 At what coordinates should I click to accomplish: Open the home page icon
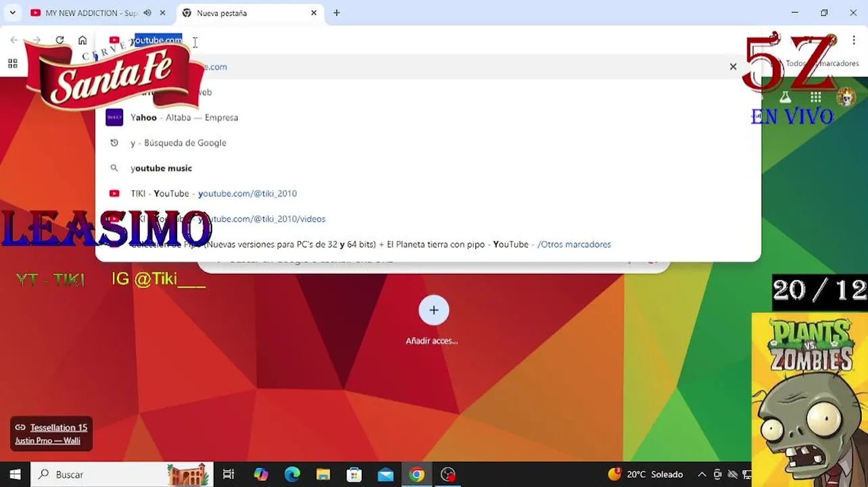[x=82, y=41]
